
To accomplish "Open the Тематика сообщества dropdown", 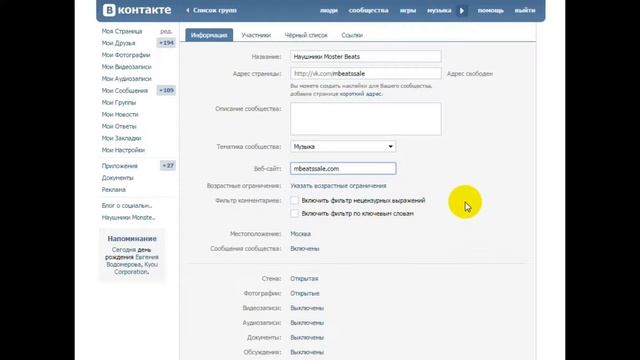I will [343, 147].
